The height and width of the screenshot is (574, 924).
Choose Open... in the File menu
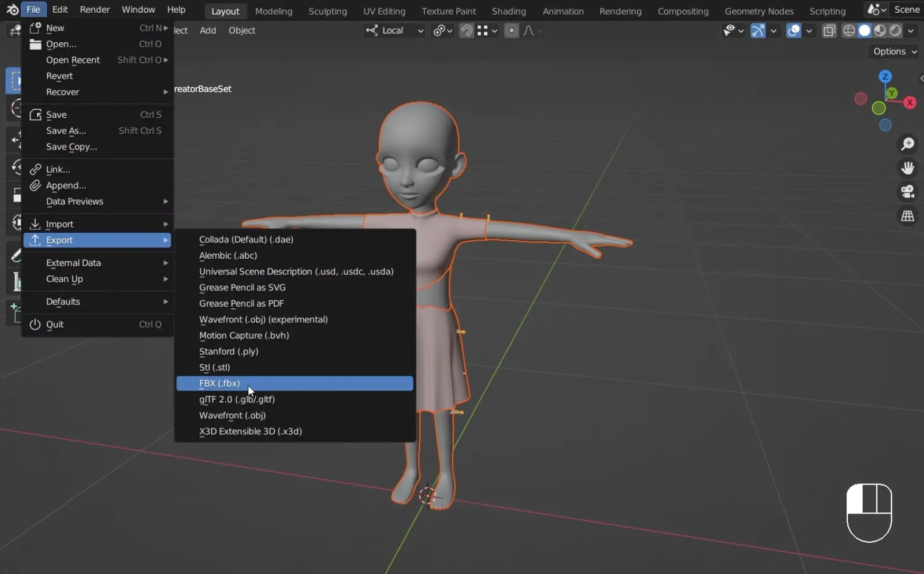click(x=97, y=44)
